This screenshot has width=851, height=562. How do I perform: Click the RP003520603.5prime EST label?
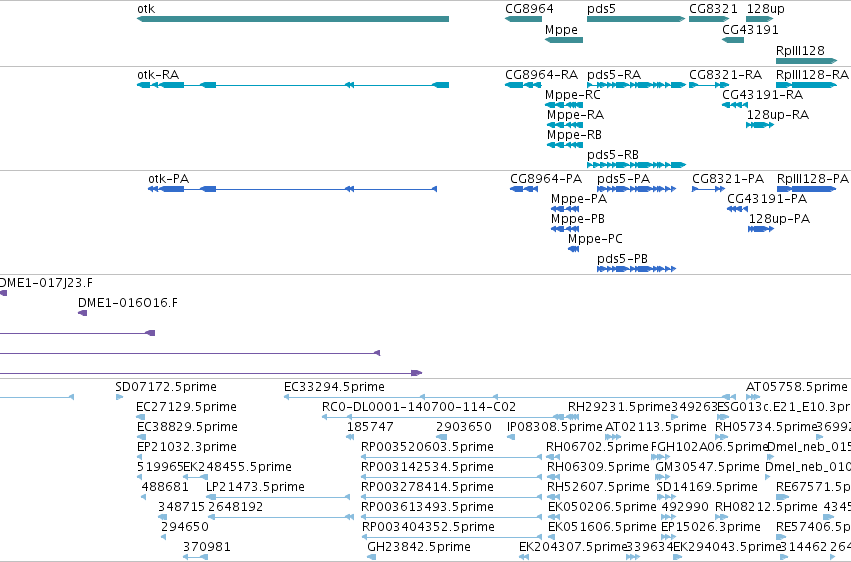coord(428,447)
